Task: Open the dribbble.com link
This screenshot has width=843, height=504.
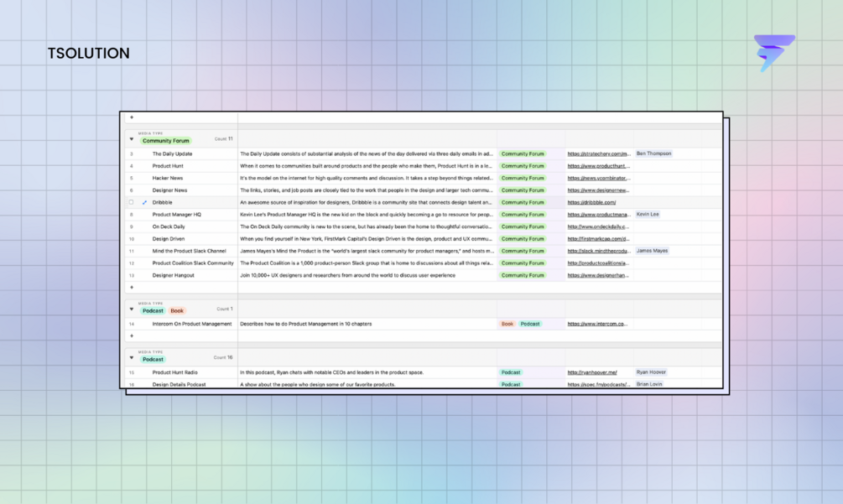Action: point(592,203)
